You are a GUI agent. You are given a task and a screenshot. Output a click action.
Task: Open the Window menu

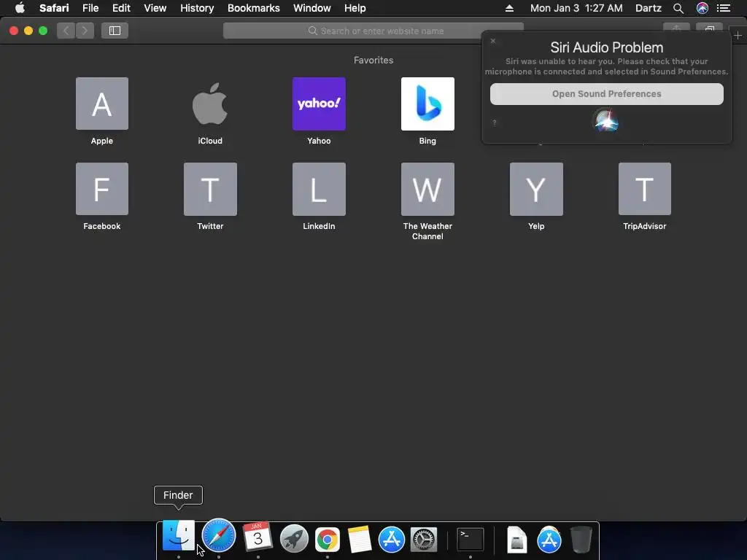(312, 8)
